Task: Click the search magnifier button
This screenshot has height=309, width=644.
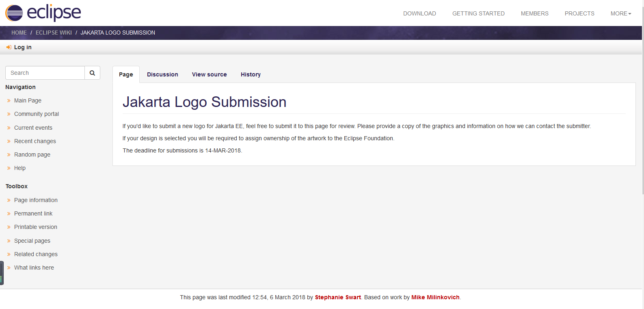Action: [x=92, y=73]
